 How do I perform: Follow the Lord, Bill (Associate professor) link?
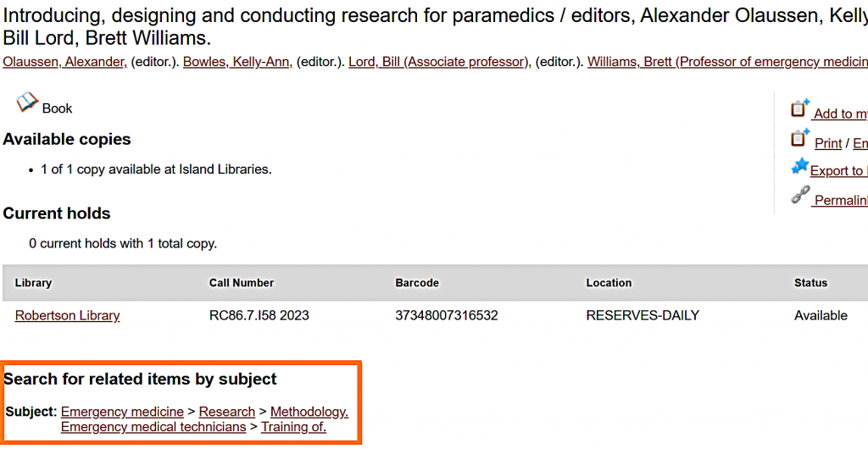coord(439,62)
